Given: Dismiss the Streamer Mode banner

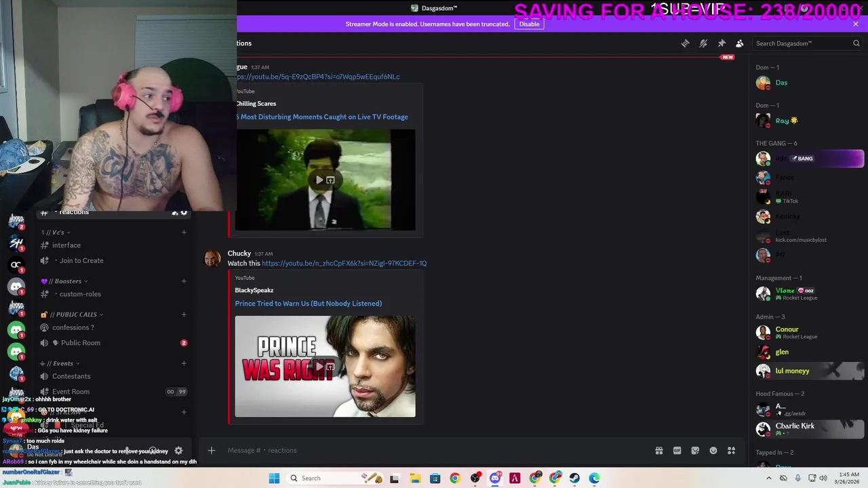Looking at the screenshot, I should coord(855,24).
